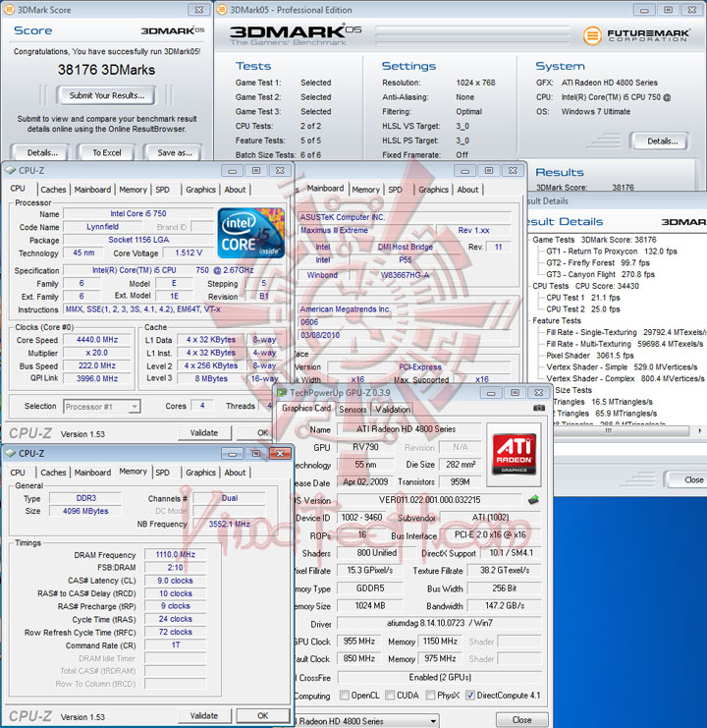Viewport: 707px width, 728px height.
Task: Click the 38176 3DMarks score text
Action: point(107,70)
